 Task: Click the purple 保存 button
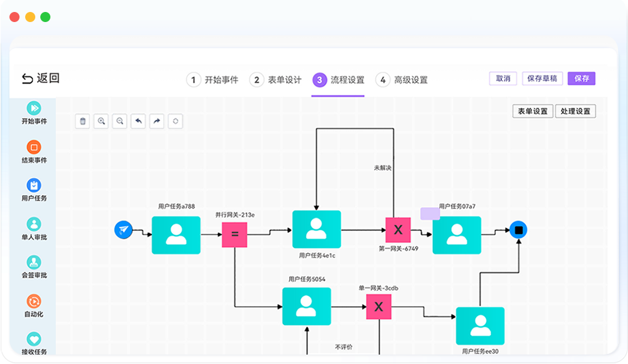[x=581, y=79]
